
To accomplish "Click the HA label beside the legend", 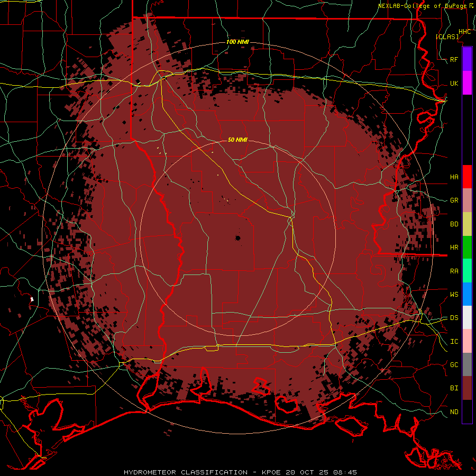I will pyautogui.click(x=454, y=177).
